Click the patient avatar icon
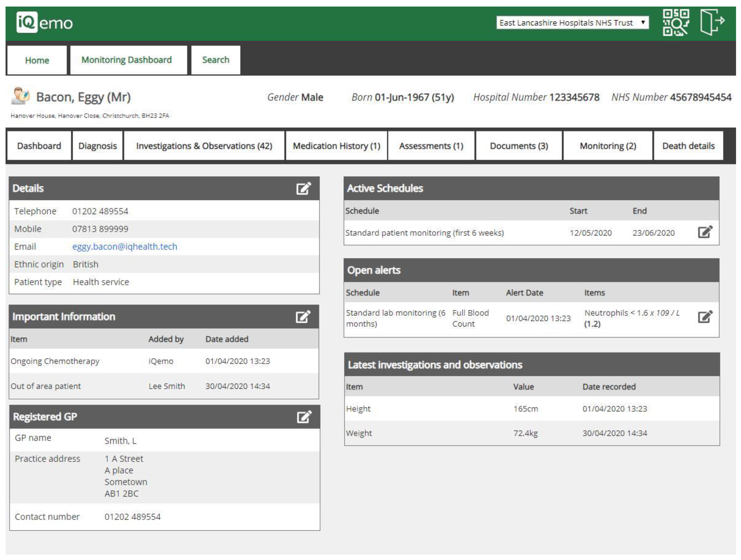Image resolution: width=741 pixels, height=560 pixels. tap(20, 96)
